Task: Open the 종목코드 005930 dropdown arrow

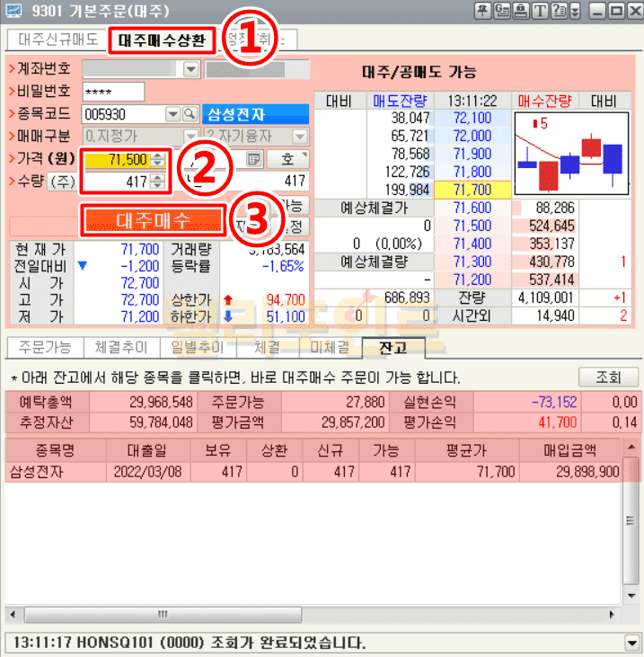Action: pos(173,114)
